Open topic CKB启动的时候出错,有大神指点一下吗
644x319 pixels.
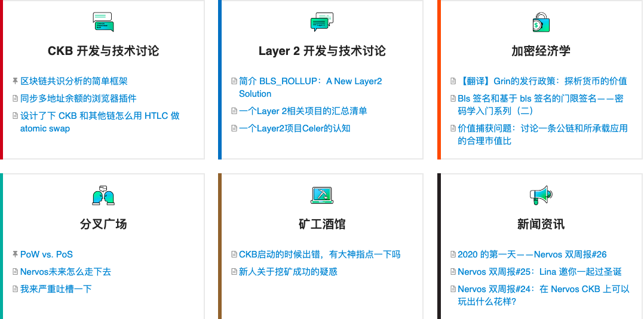(x=320, y=254)
